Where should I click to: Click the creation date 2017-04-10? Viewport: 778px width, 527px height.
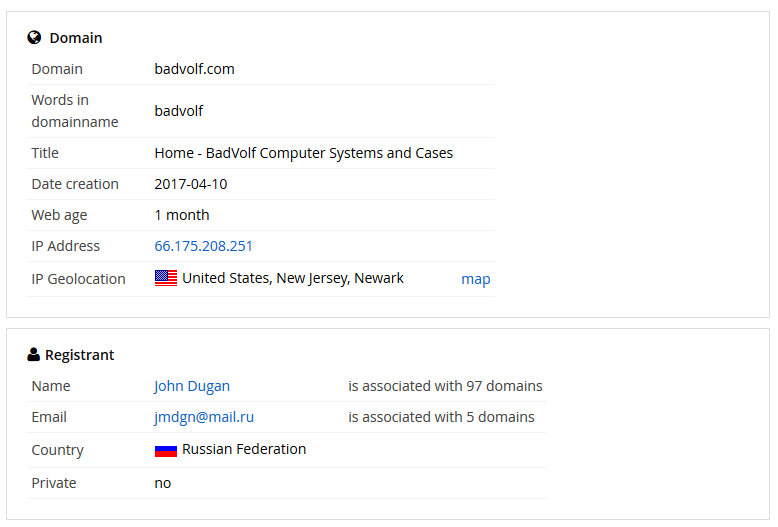pyautogui.click(x=191, y=184)
